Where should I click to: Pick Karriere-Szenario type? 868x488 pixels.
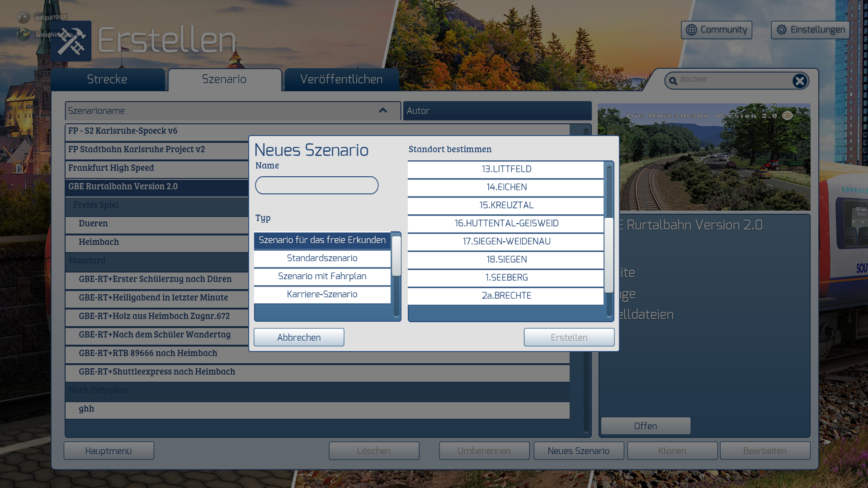[x=322, y=294]
